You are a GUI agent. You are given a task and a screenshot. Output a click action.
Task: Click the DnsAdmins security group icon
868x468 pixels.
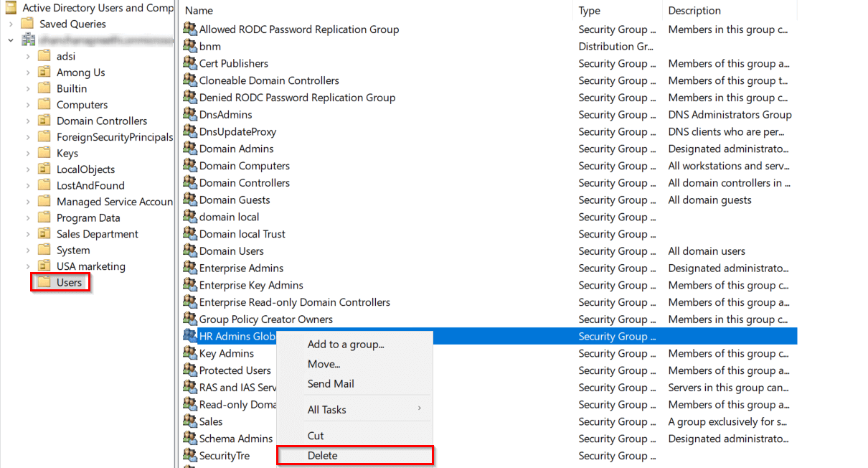pos(190,114)
